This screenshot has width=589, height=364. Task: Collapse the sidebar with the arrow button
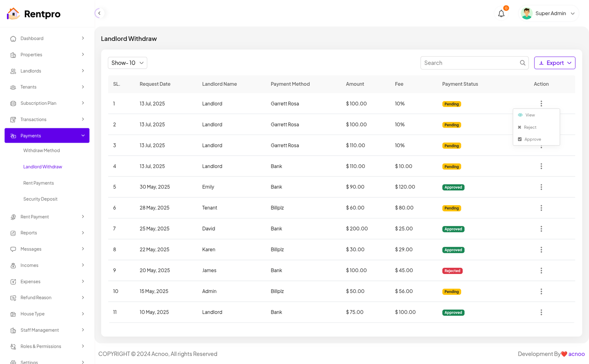[99, 13]
